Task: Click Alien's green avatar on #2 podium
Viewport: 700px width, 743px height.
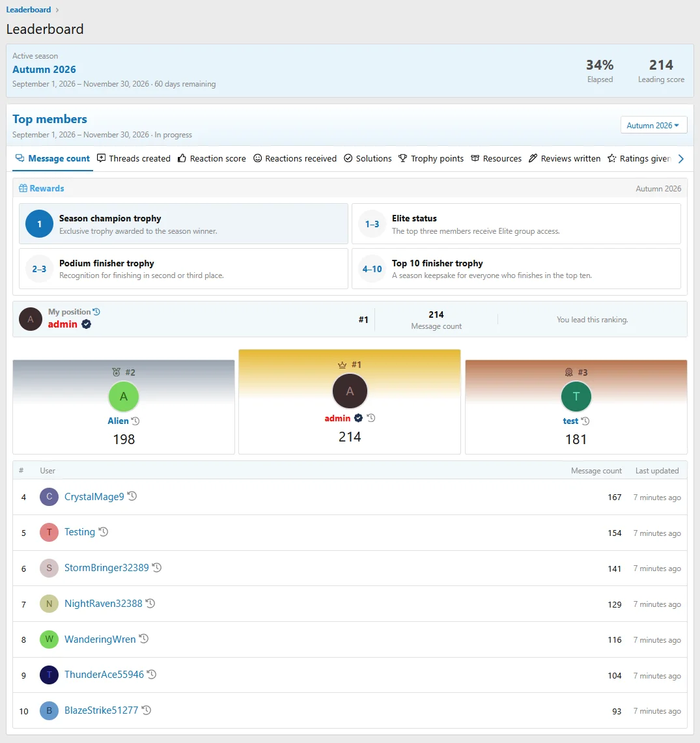Action: tap(124, 397)
